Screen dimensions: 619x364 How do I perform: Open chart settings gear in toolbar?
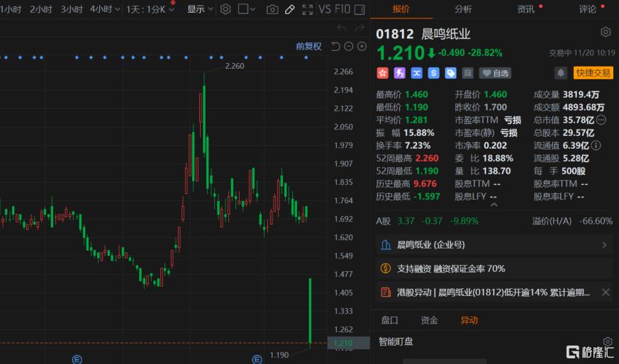(x=225, y=9)
